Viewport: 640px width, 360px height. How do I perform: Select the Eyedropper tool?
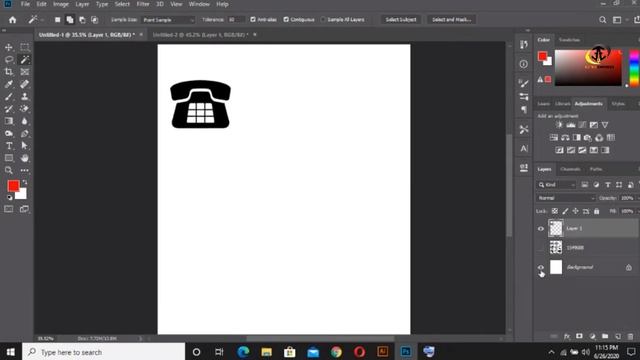(9, 84)
